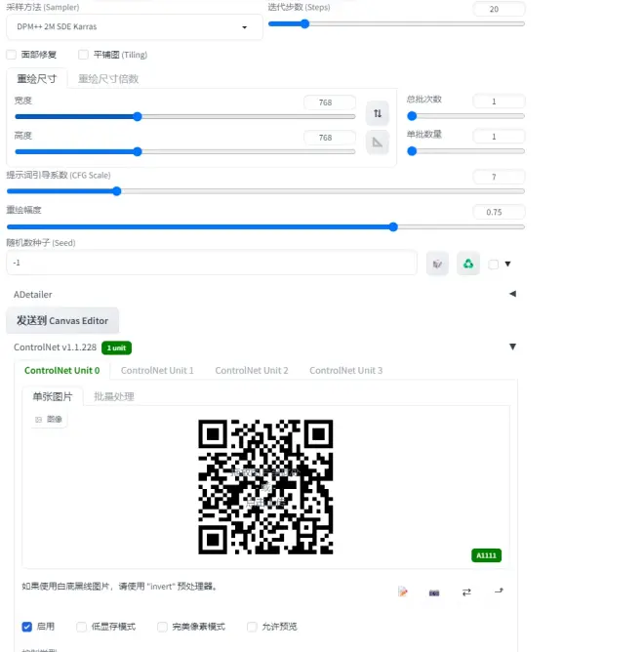
Task: Mirror webcam with the swap arrows icon
Action: pos(466,592)
